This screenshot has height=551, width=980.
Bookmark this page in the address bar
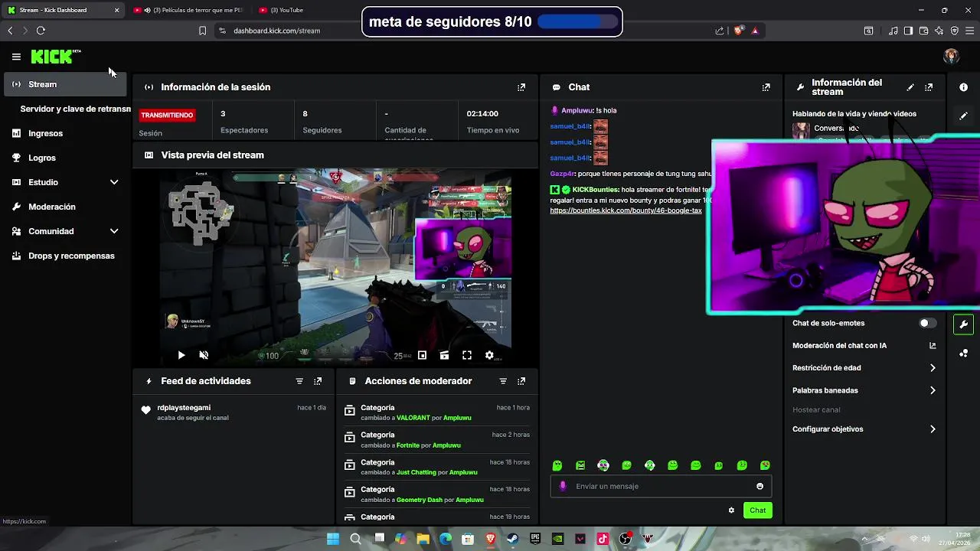pyautogui.click(x=202, y=31)
